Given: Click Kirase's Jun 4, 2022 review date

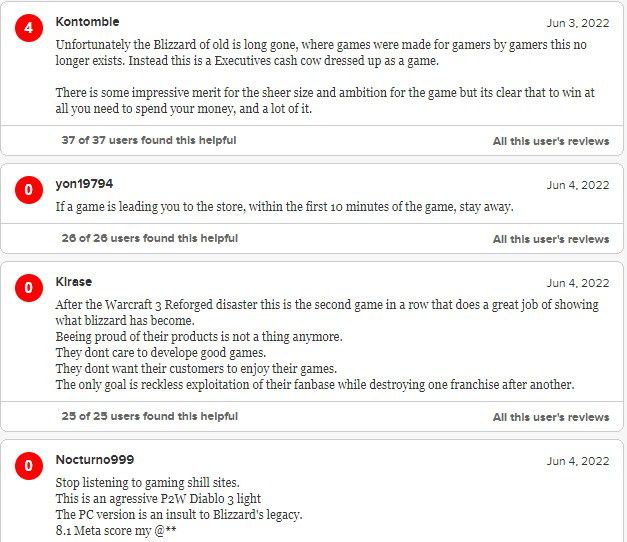Looking at the screenshot, I should [x=578, y=283].
